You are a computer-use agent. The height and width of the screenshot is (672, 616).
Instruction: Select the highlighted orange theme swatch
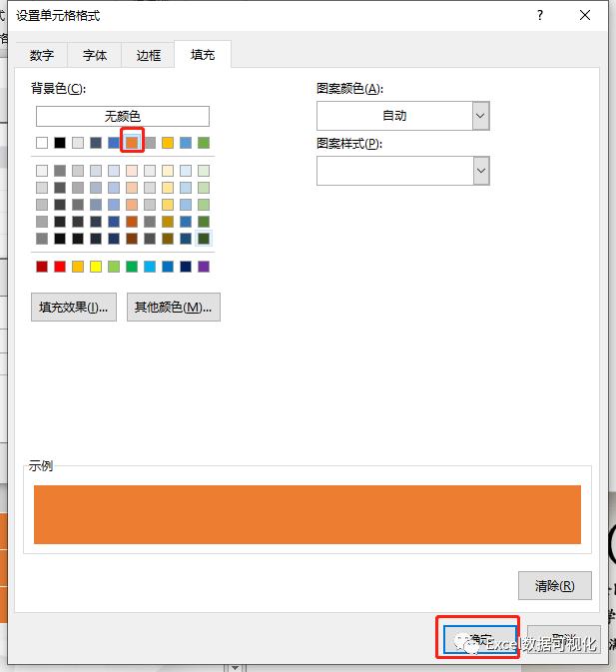[x=132, y=143]
